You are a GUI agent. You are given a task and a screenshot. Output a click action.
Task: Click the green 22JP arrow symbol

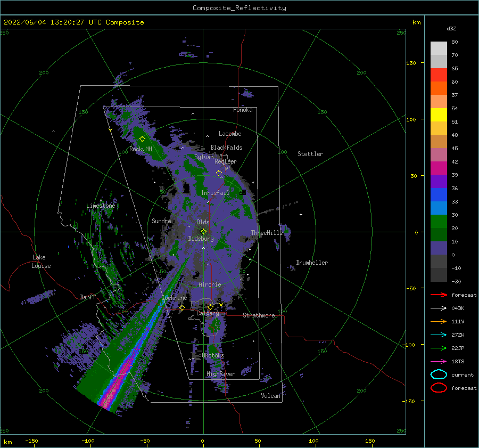[439, 348]
